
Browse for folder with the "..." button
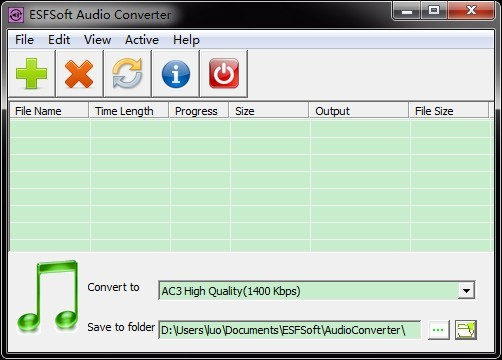[438, 330]
